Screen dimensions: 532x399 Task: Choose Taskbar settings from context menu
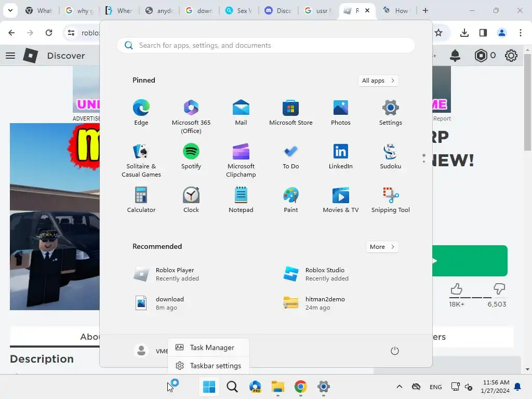click(209, 366)
